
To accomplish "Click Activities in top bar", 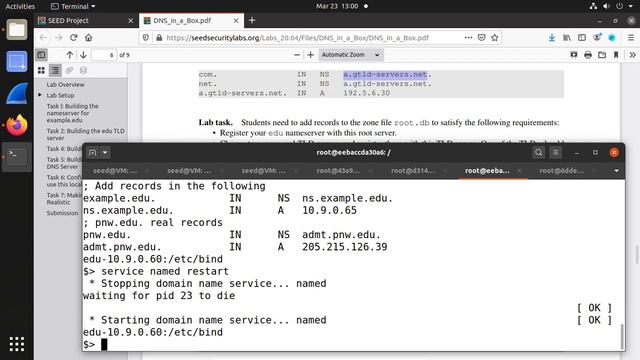I will pyautogui.click(x=20, y=6).
